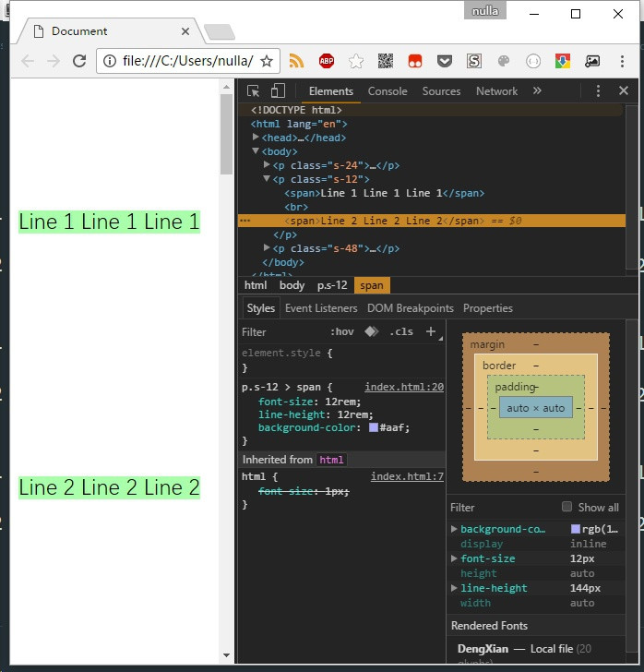Reload the page with the refresh button
The height and width of the screenshot is (672, 644).
click(x=79, y=61)
